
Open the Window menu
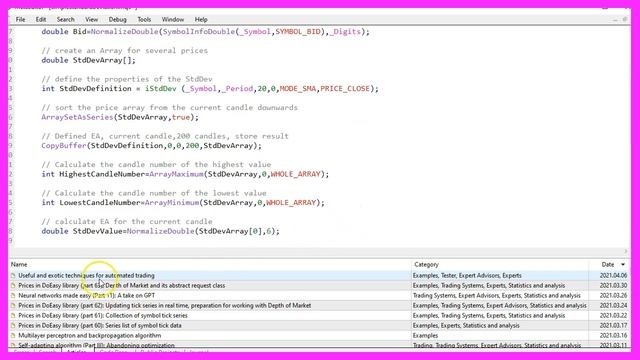[173, 19]
